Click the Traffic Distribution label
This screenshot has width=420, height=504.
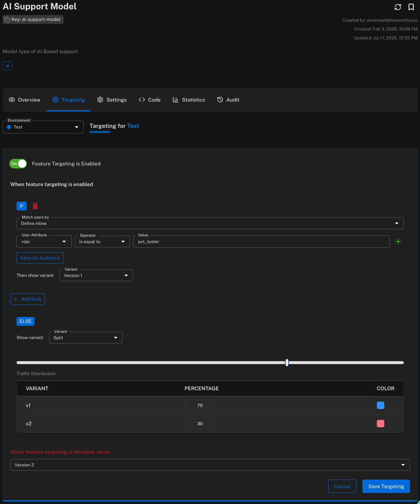point(36,374)
